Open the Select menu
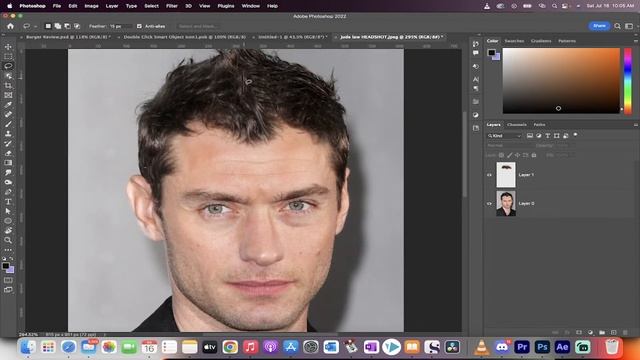Screen dimensions: 640x360 151,6
